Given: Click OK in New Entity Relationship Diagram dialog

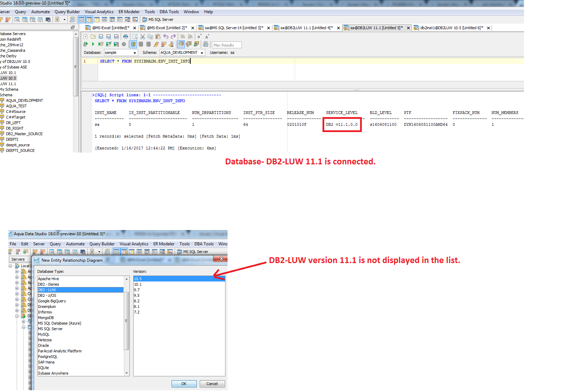Looking at the screenshot, I should tap(184, 384).
